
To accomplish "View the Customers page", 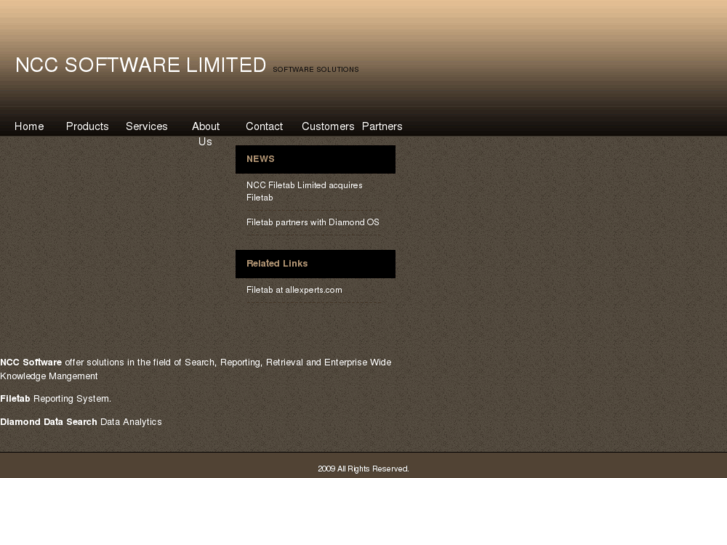I will pyautogui.click(x=328, y=126).
